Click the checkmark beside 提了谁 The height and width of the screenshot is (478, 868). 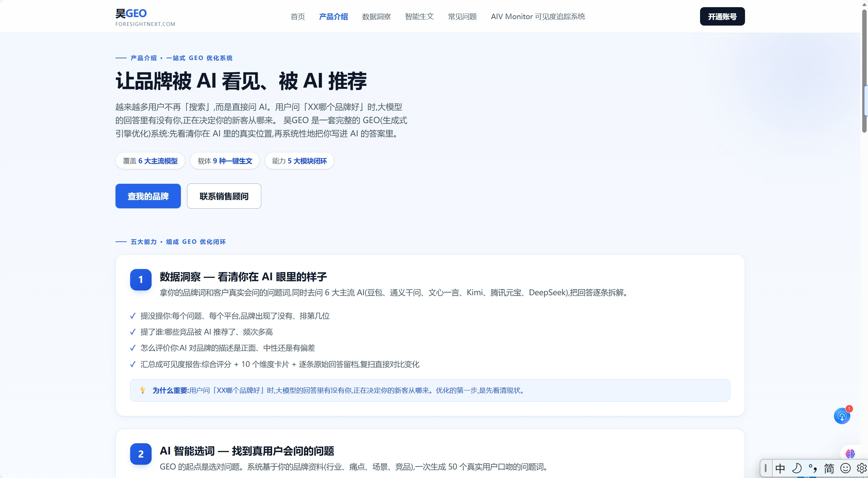tap(133, 332)
